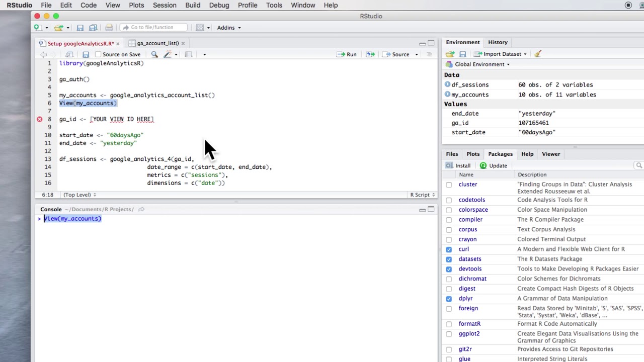
Task: Open code tools magic wand
Action: 168,54
